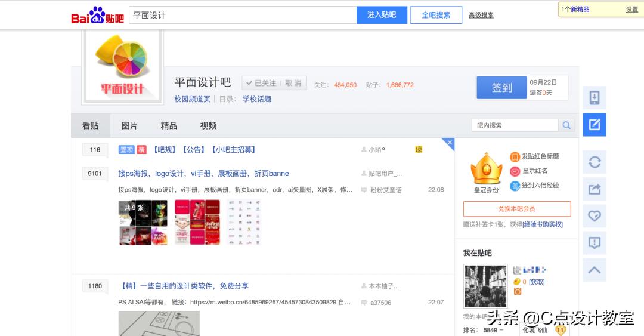
Task: Click the 经验书购买权 link
Action: (543, 224)
